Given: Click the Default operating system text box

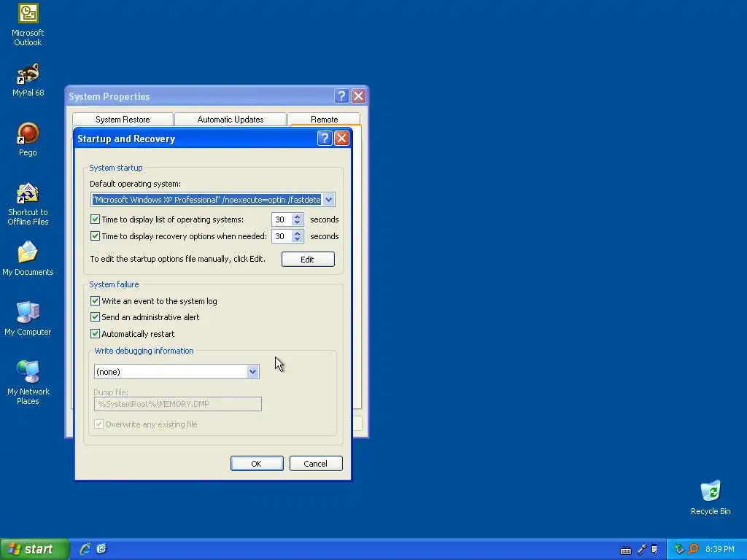Looking at the screenshot, I should (x=206, y=200).
